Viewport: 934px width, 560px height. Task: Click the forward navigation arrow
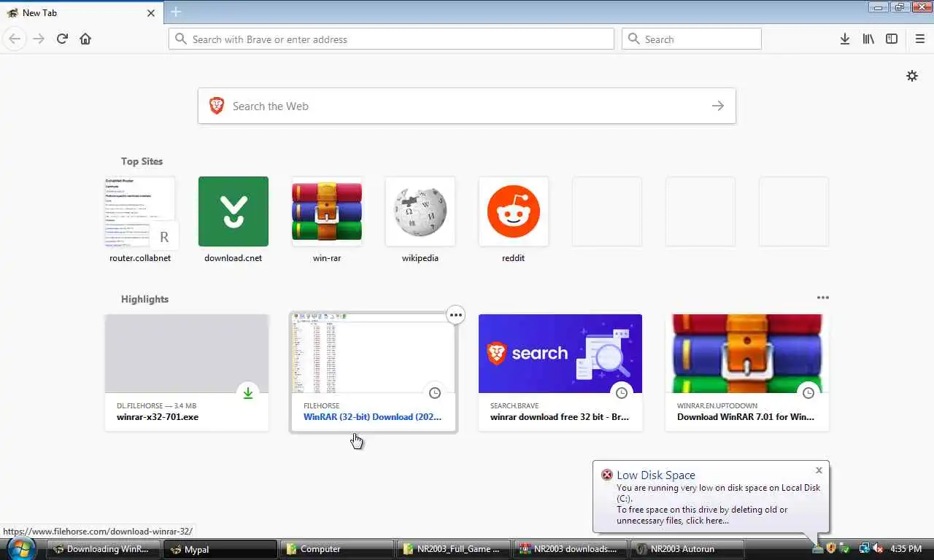point(39,39)
